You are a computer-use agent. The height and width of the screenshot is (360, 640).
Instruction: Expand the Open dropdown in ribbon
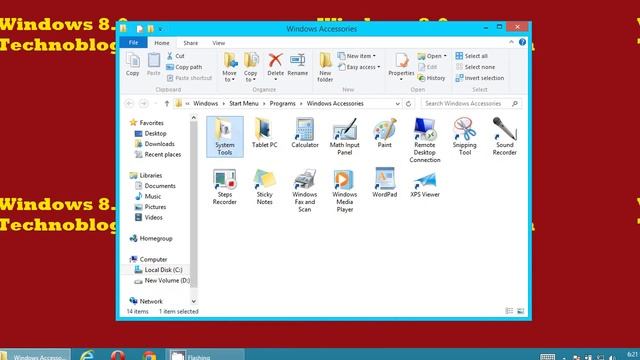(445, 56)
